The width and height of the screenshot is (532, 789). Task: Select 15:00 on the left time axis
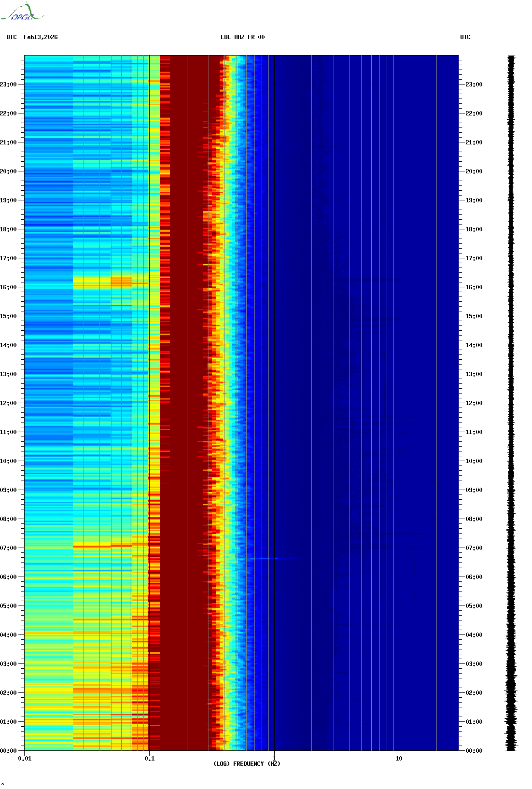(x=8, y=316)
